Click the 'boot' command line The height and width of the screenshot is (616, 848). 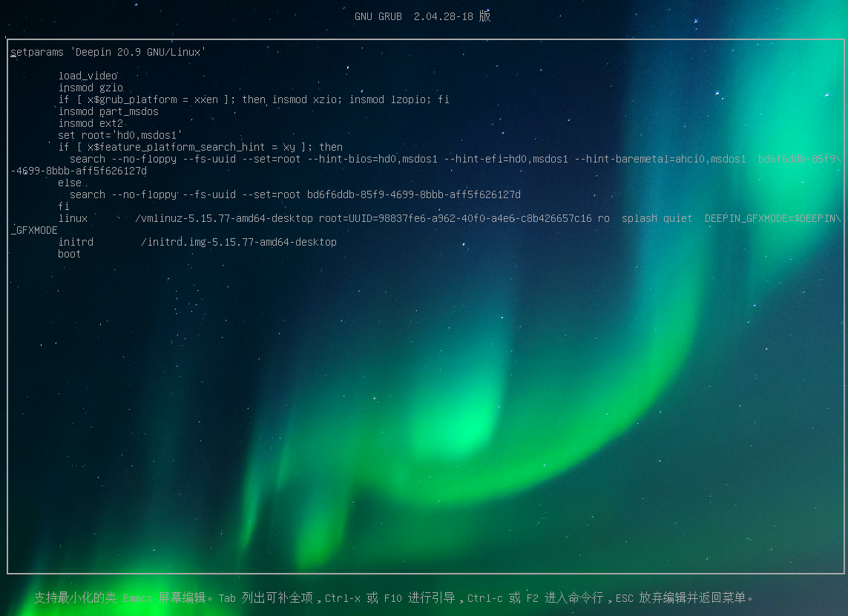click(70, 255)
